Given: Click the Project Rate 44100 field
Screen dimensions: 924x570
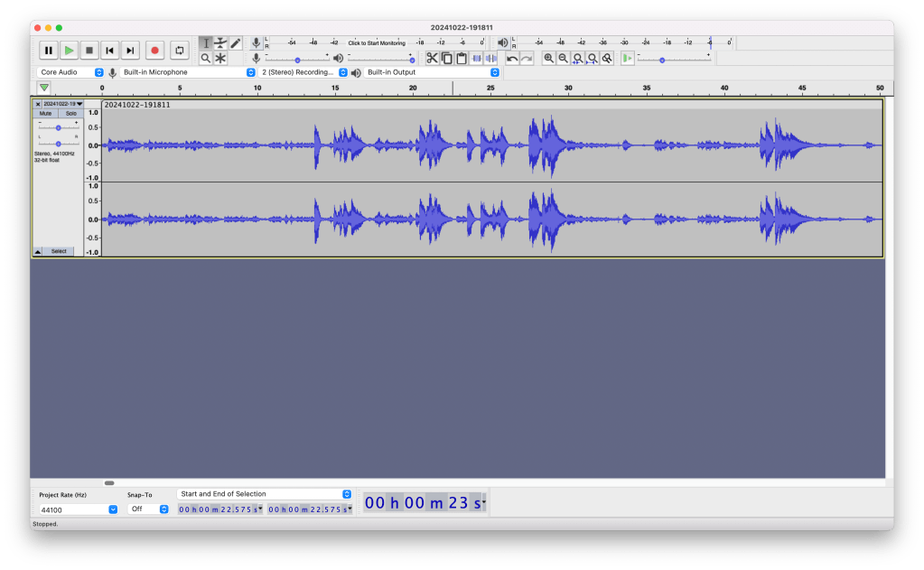Looking at the screenshot, I should click(77, 509).
